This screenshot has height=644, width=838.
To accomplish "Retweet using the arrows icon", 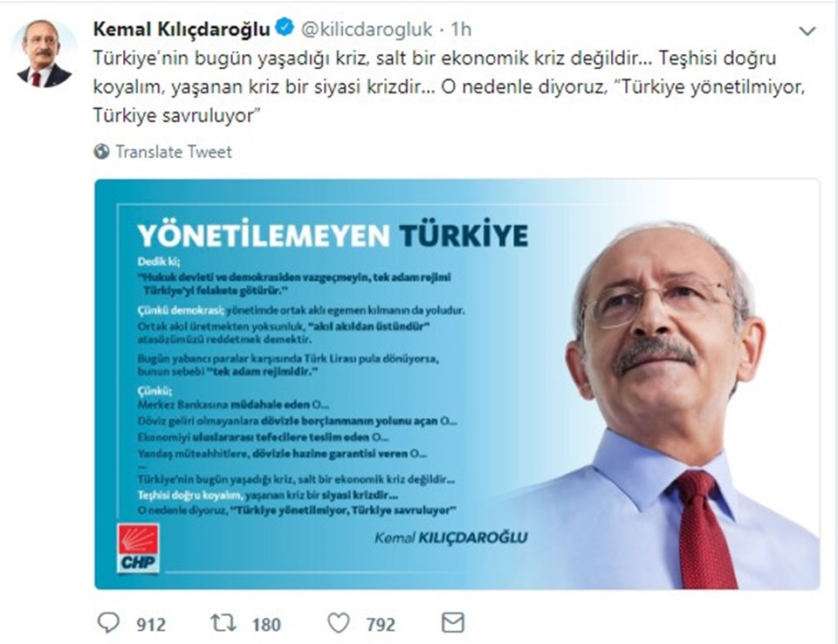I will click(x=223, y=623).
